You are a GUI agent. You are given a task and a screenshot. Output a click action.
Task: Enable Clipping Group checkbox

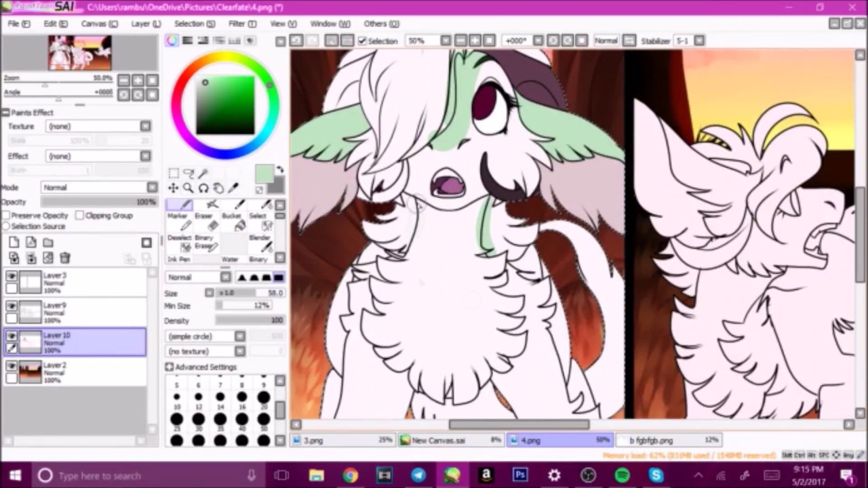click(x=80, y=216)
